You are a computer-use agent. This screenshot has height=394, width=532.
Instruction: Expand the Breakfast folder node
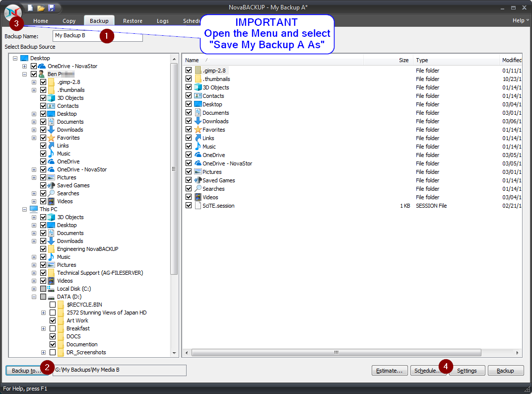tap(44, 328)
